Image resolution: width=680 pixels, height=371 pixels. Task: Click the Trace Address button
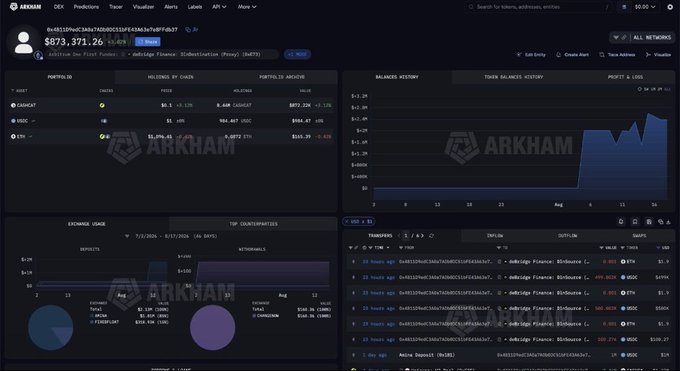pos(617,55)
